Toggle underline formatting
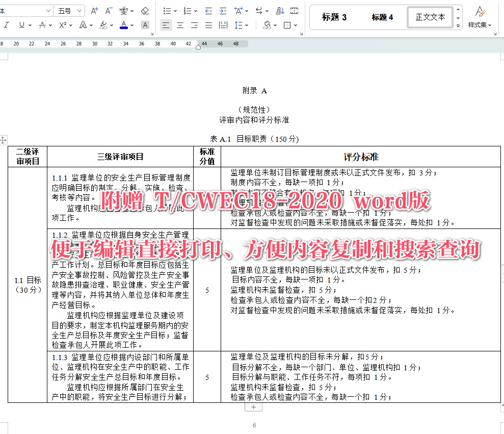This screenshot has height=434, width=504. pyautogui.click(x=22, y=24)
